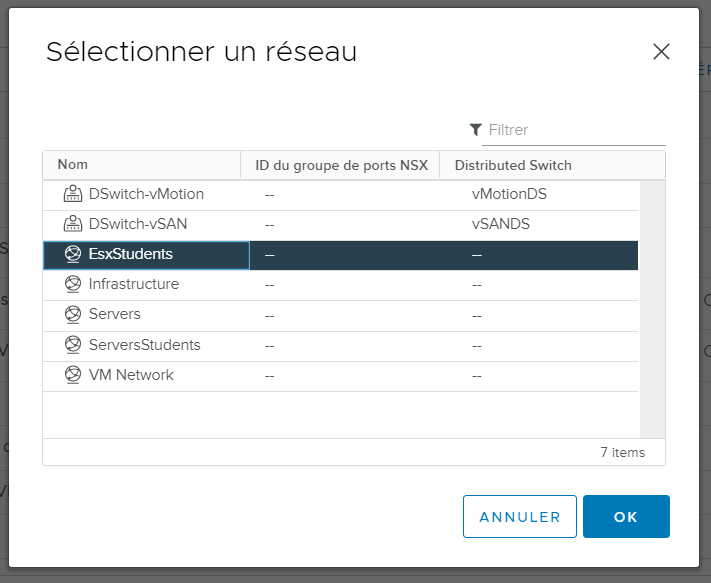Viewport: 711px width, 583px height.
Task: Select the Servers network name
Action: pyautogui.click(x=115, y=314)
